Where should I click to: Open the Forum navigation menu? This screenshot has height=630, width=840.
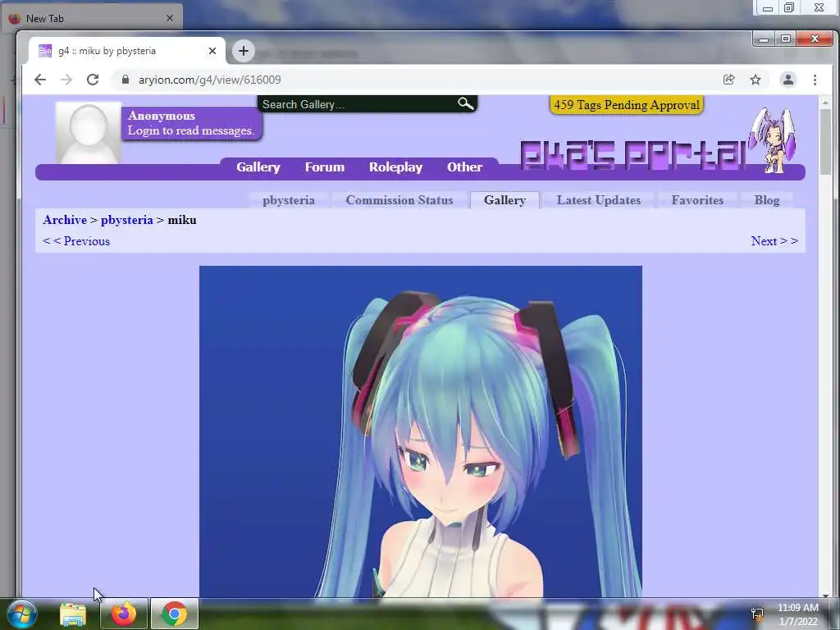[x=325, y=167]
